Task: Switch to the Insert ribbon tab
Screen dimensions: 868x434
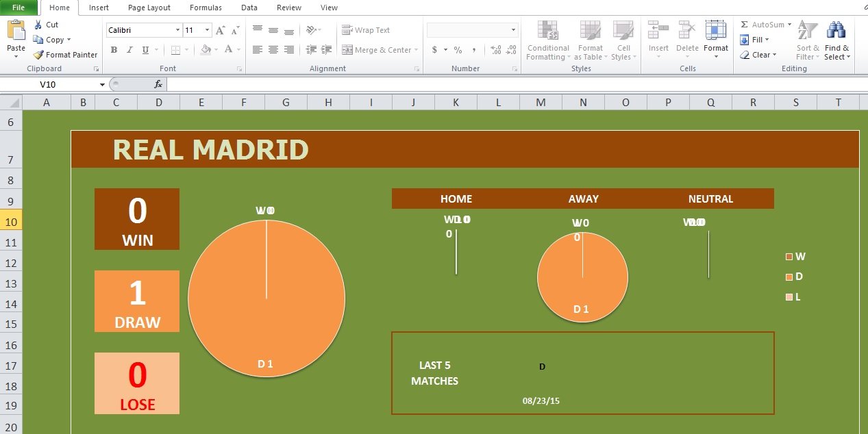Action: coord(99,8)
